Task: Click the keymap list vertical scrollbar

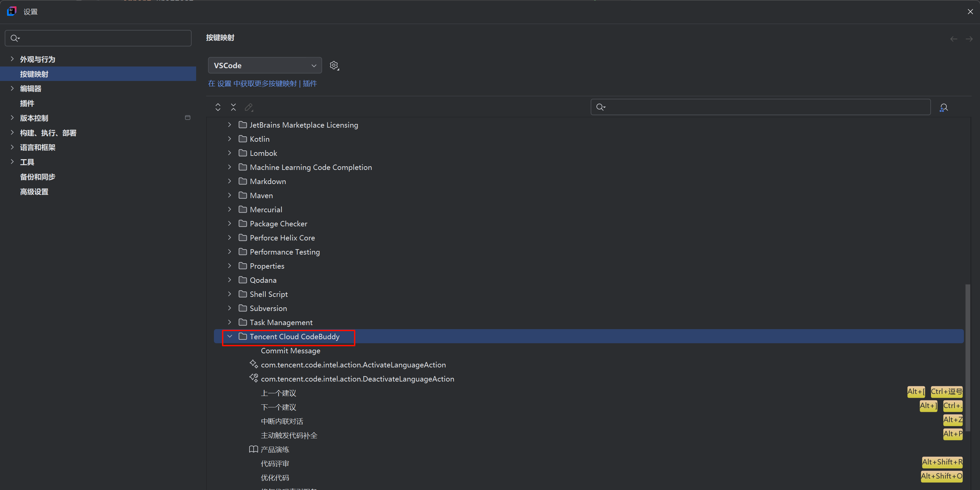Action: coord(968,358)
